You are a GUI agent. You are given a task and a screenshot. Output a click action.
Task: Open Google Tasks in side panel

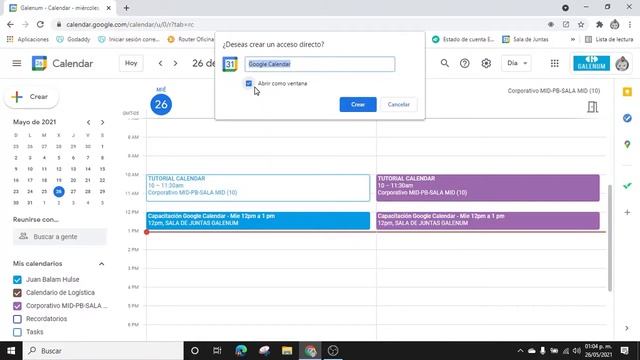click(x=627, y=118)
